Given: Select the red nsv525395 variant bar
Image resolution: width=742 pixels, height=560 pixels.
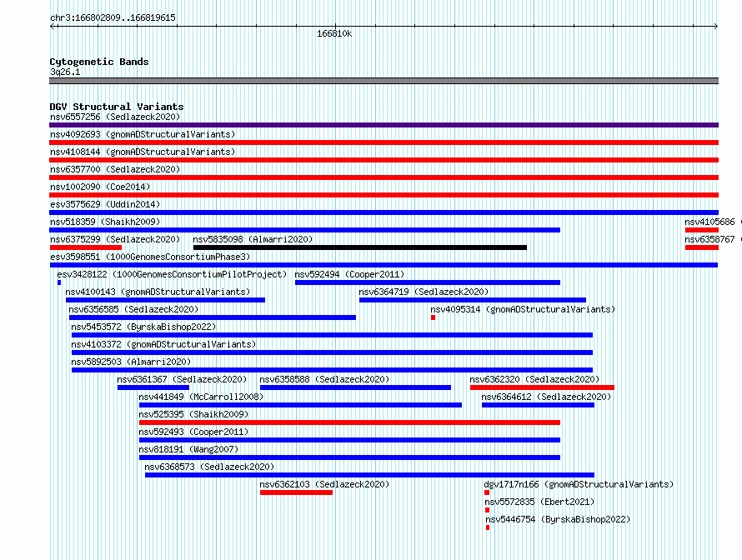Looking at the screenshot, I should click(349, 422).
